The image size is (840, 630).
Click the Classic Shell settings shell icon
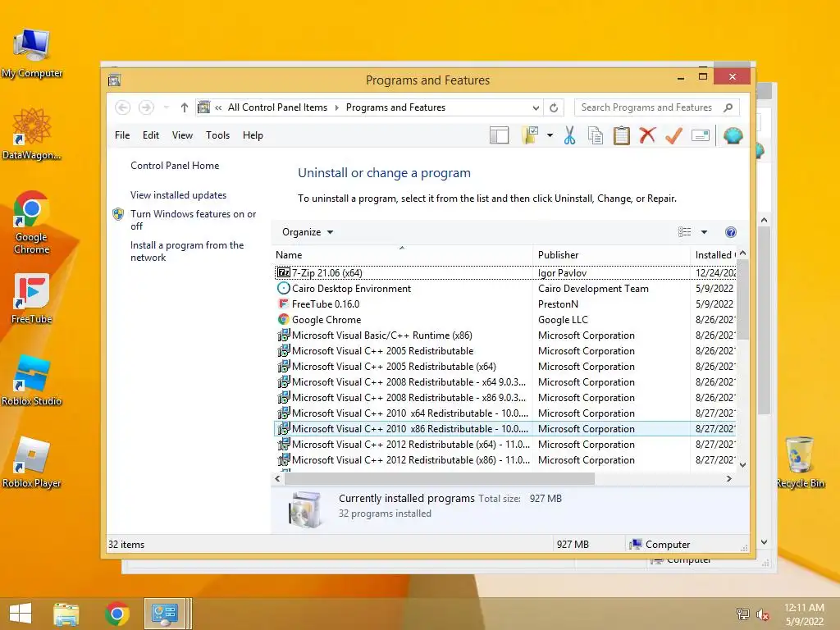point(733,135)
